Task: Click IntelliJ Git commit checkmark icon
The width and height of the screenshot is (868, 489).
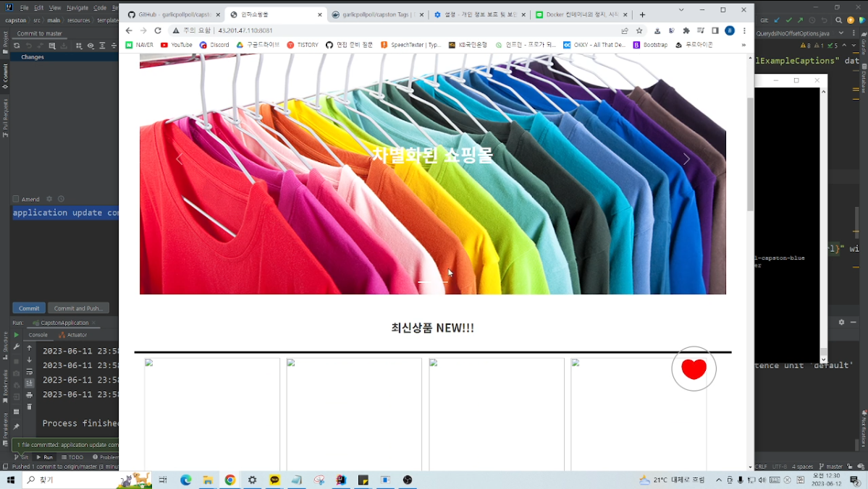Action: tap(789, 20)
